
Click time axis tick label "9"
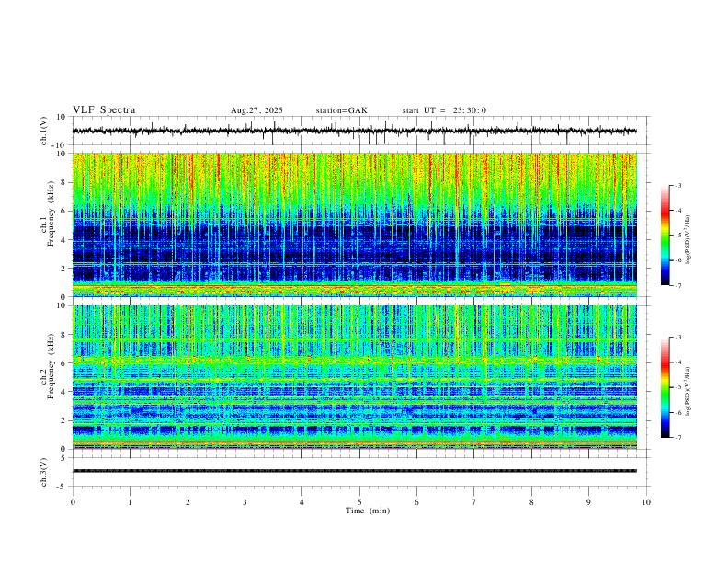588,502
